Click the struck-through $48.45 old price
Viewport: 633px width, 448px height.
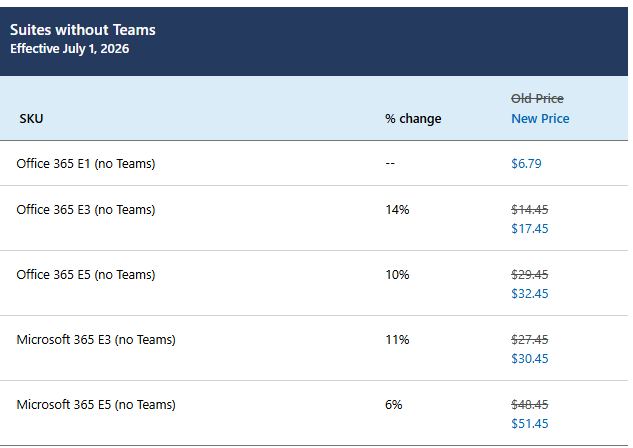click(530, 404)
